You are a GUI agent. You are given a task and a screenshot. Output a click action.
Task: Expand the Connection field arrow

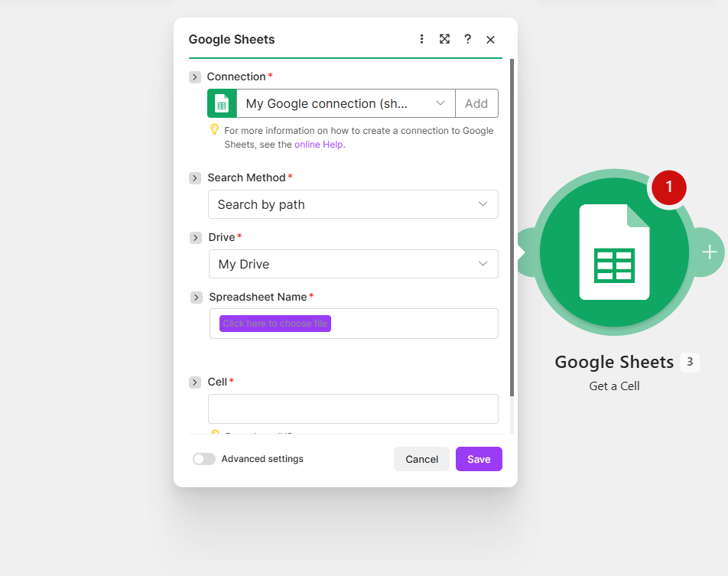pyautogui.click(x=194, y=76)
